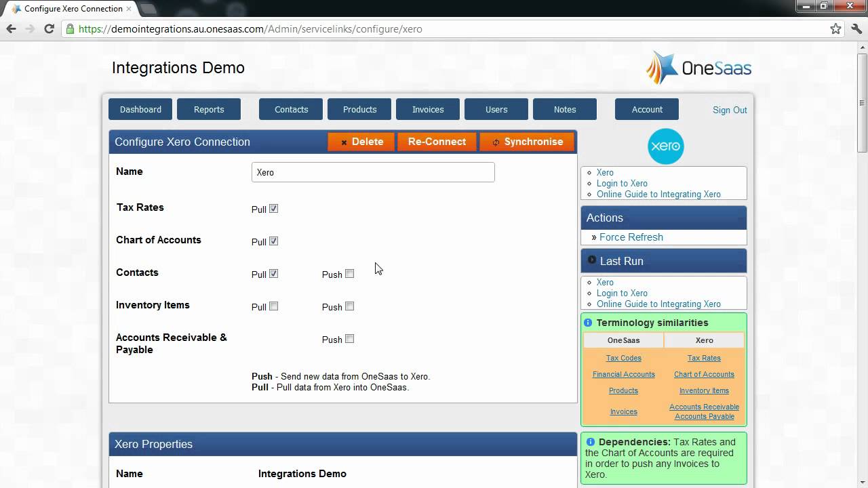This screenshot has height=488, width=868.
Task: Click the Actions panel header
Action: click(664, 218)
